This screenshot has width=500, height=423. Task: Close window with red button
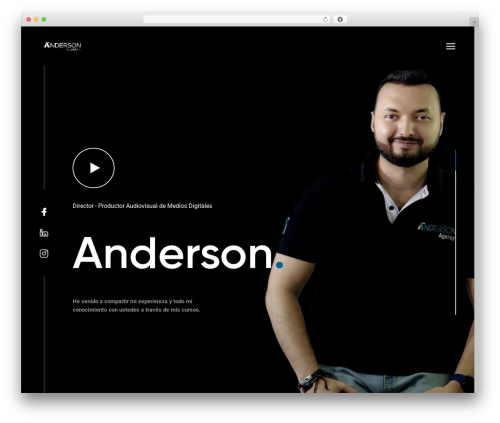(x=29, y=19)
